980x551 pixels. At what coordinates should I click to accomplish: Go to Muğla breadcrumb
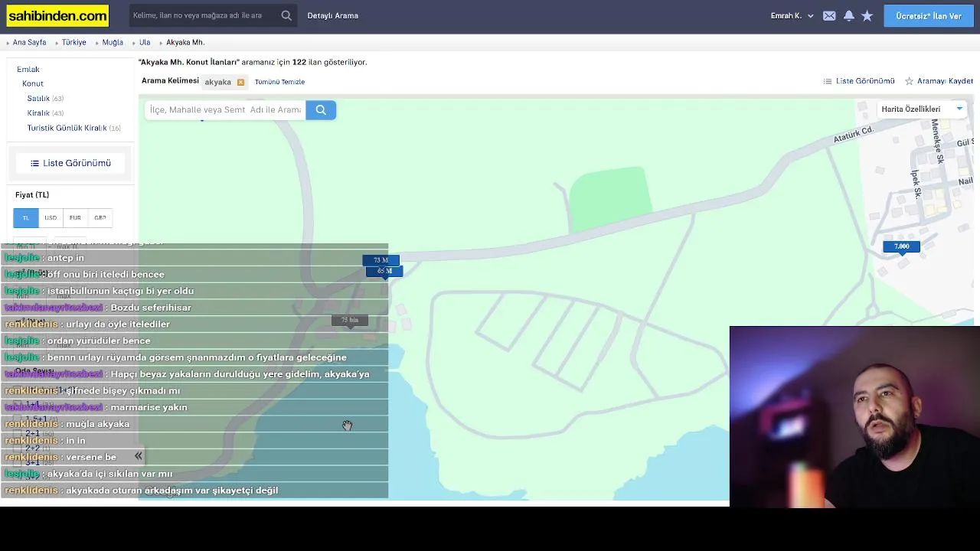pyautogui.click(x=113, y=42)
